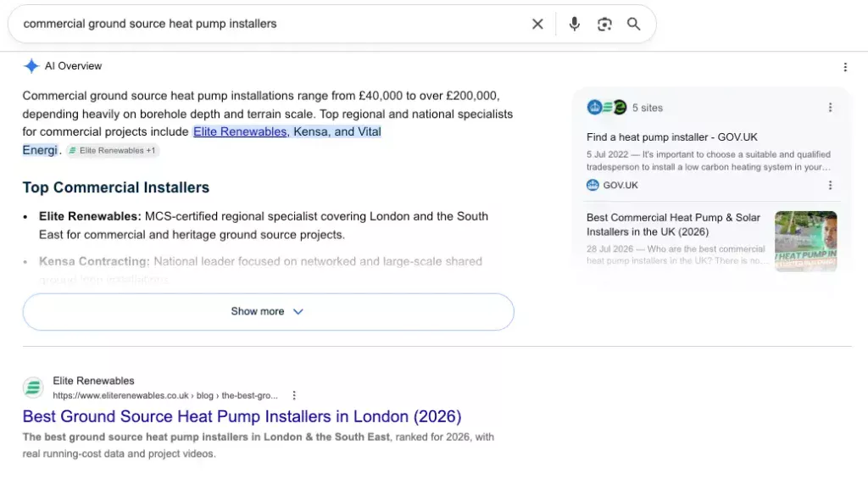Click the heat pump article thumbnail image
Screen dimensions: 868x479
[805, 241]
